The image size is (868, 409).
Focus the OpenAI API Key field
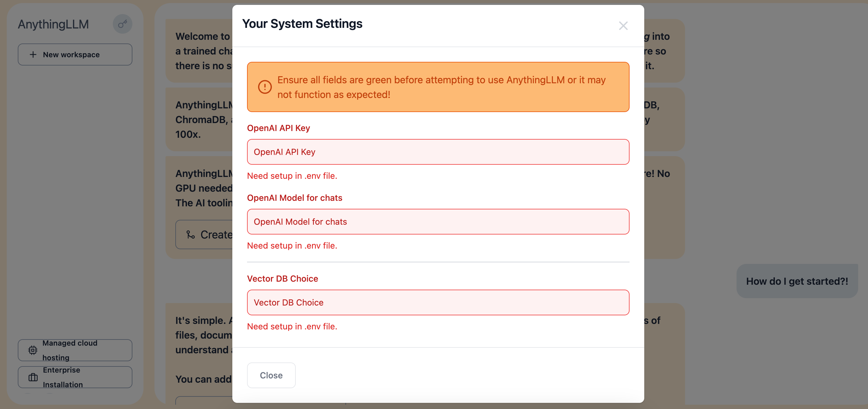[438, 152]
